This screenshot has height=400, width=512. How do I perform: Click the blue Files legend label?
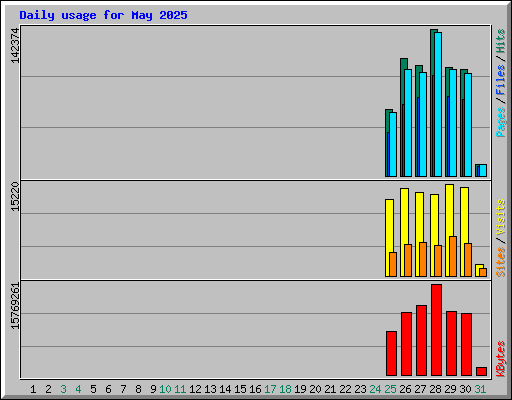click(x=500, y=80)
